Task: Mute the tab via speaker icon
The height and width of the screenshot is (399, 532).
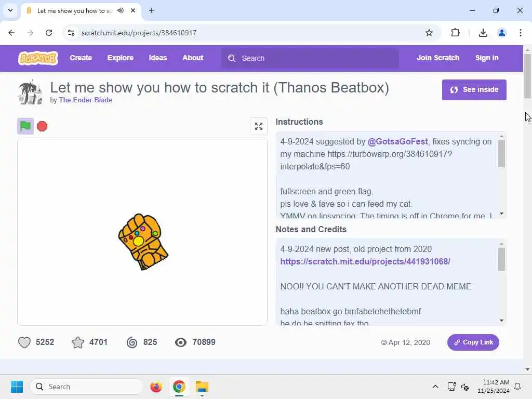Action: pyautogui.click(x=121, y=10)
